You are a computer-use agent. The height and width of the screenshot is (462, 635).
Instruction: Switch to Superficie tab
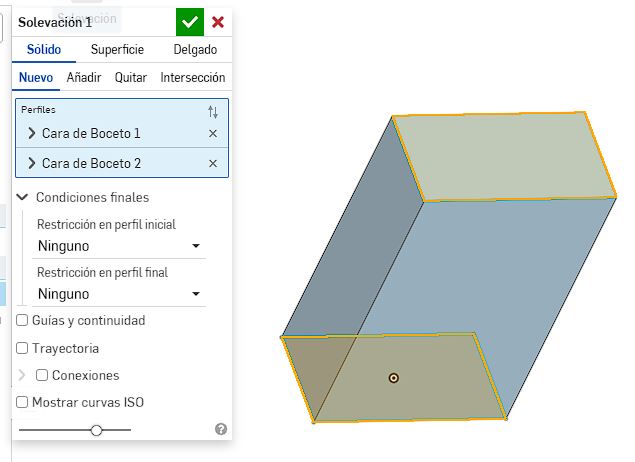tap(117, 50)
